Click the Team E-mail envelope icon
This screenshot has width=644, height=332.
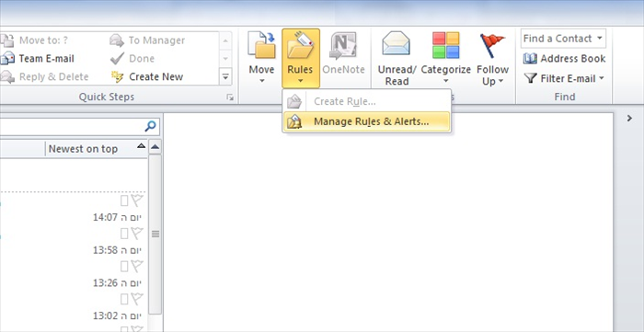point(7,59)
